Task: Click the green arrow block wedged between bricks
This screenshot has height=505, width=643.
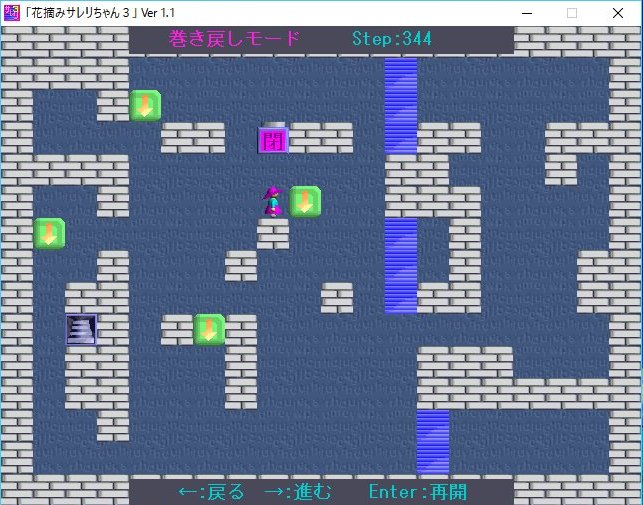Action: [x=209, y=329]
